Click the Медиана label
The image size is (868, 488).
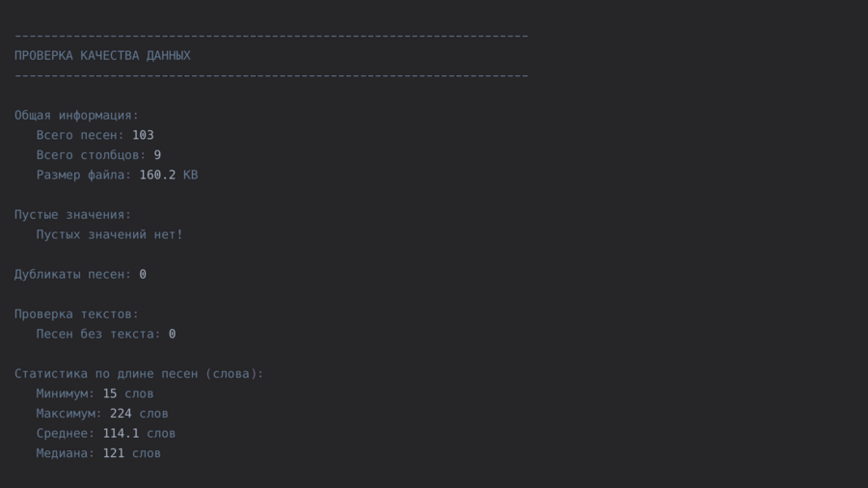65,453
